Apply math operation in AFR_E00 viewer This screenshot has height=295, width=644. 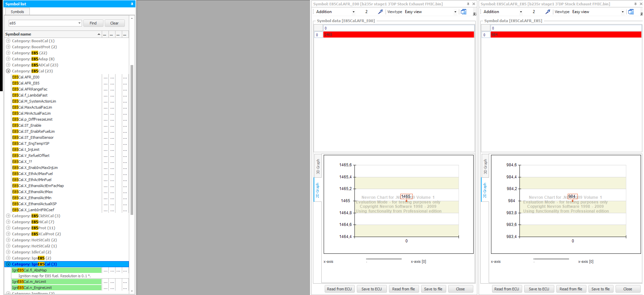click(380, 12)
